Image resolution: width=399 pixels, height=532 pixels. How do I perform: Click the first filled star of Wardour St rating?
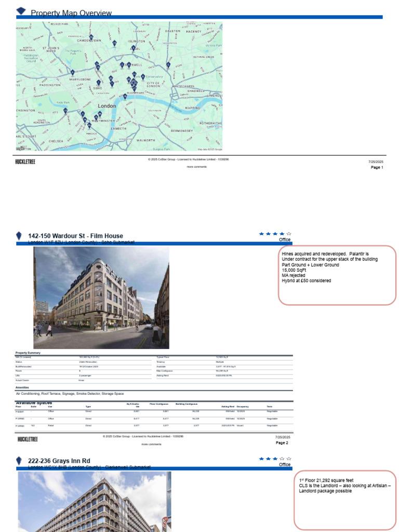coord(261,234)
